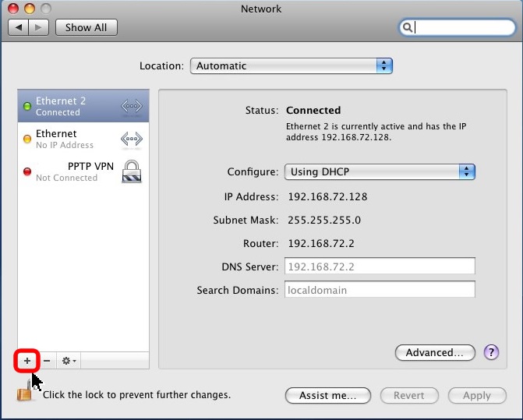Viewport: 523px width, 420px height.
Task: Expand the Configure Using DHCP dropdown
Action: 380,171
